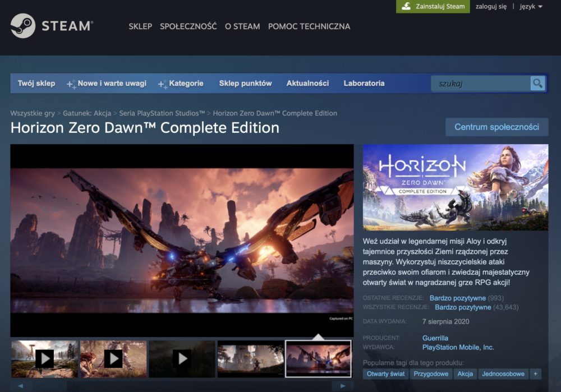Open POMOC TECHNICZNA in the top menu
561x392 pixels.
pos(309,26)
